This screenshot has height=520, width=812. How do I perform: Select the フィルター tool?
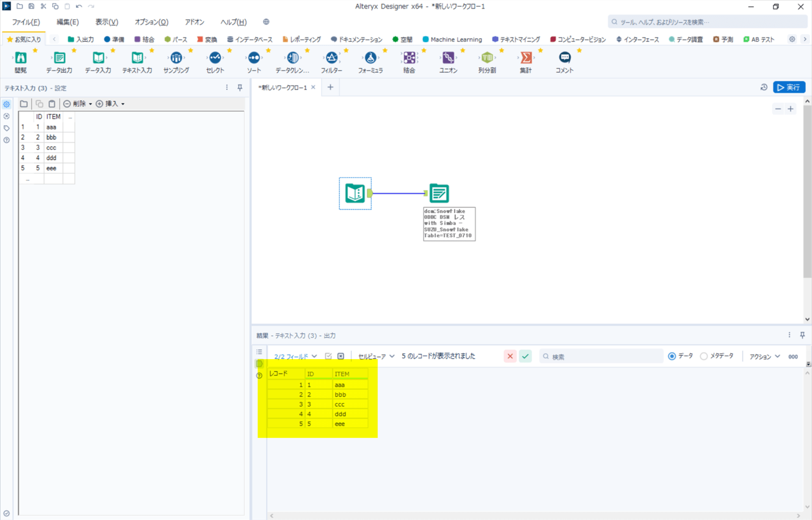coord(332,58)
